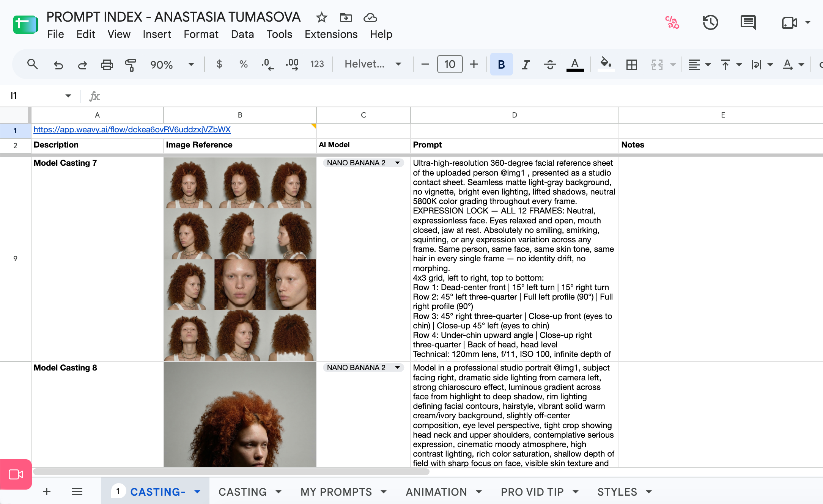Click the Model Casting 7 reference image grid

240,259
